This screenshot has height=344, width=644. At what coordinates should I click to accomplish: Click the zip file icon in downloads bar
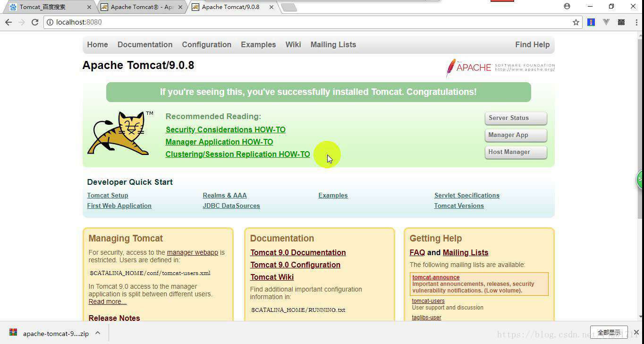coord(13,333)
